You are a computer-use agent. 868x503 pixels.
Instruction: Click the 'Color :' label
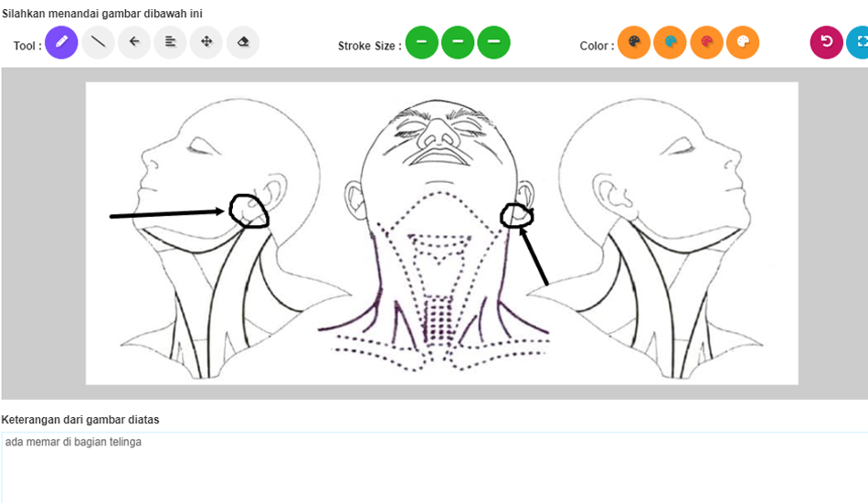(x=597, y=46)
